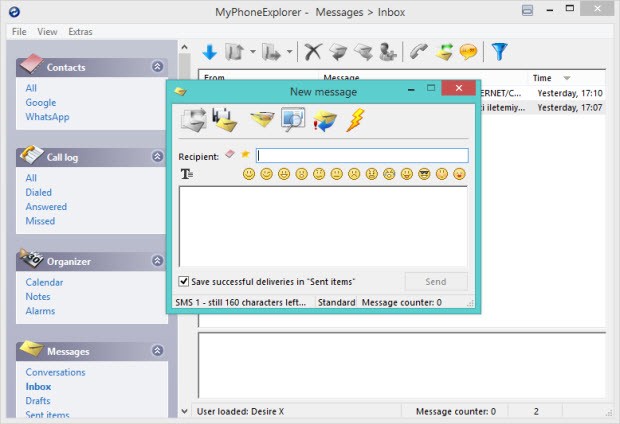
Task: Collapse the Organizer panel
Action: [x=157, y=261]
